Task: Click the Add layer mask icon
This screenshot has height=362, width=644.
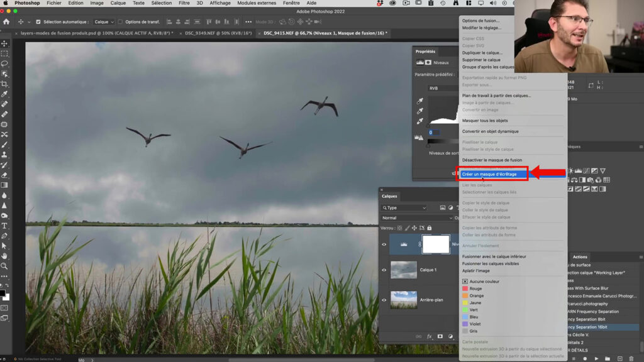Action: tap(439, 336)
